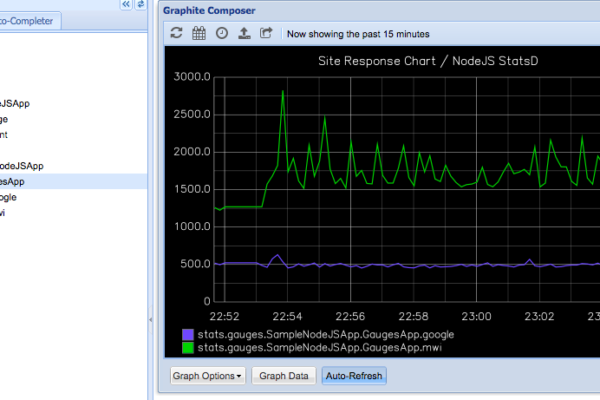Image resolution: width=600 pixels, height=400 pixels.
Task: Collapse the left panel with double-arrow icon
Action: tap(125, 5)
